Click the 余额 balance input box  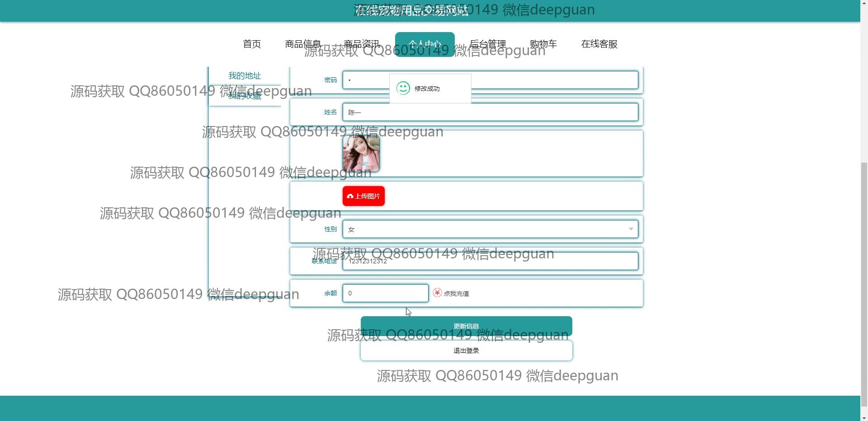[385, 293]
